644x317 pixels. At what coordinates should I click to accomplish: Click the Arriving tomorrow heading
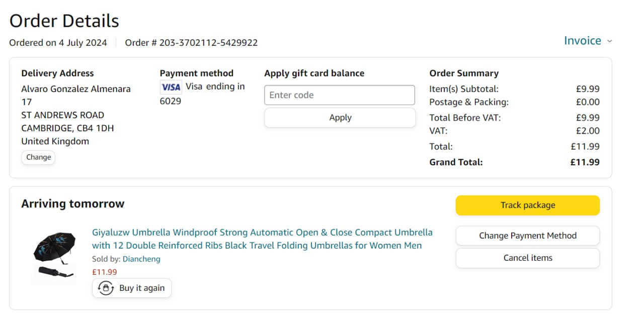(x=72, y=204)
